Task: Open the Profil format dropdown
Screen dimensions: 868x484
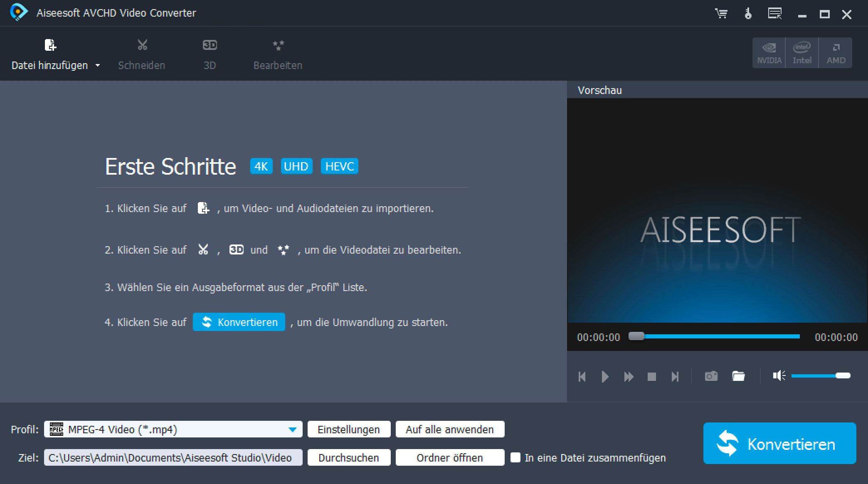Action: pyautogui.click(x=173, y=429)
